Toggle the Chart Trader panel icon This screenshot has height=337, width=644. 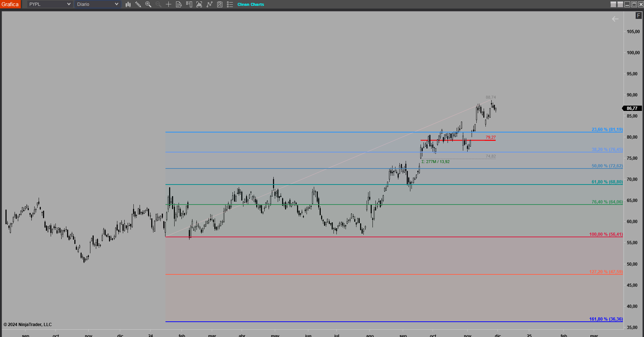tap(189, 4)
